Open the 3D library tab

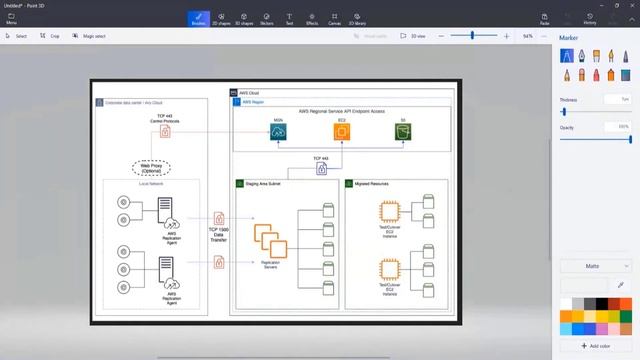pyautogui.click(x=357, y=19)
